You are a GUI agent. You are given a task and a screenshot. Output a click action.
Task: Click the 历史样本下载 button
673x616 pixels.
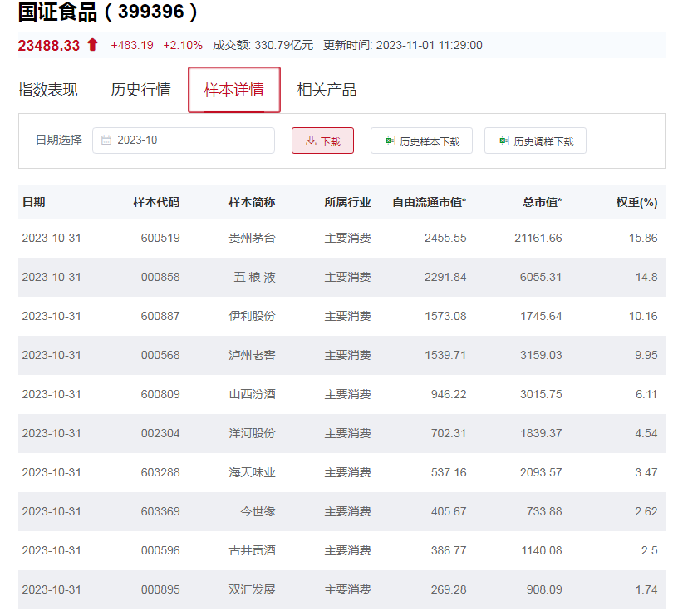click(421, 141)
